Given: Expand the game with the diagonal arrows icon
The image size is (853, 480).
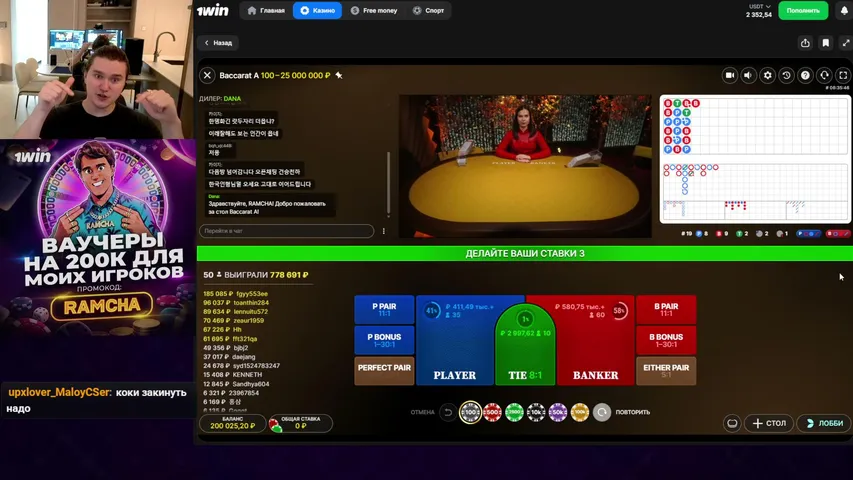Looking at the screenshot, I should [846, 43].
